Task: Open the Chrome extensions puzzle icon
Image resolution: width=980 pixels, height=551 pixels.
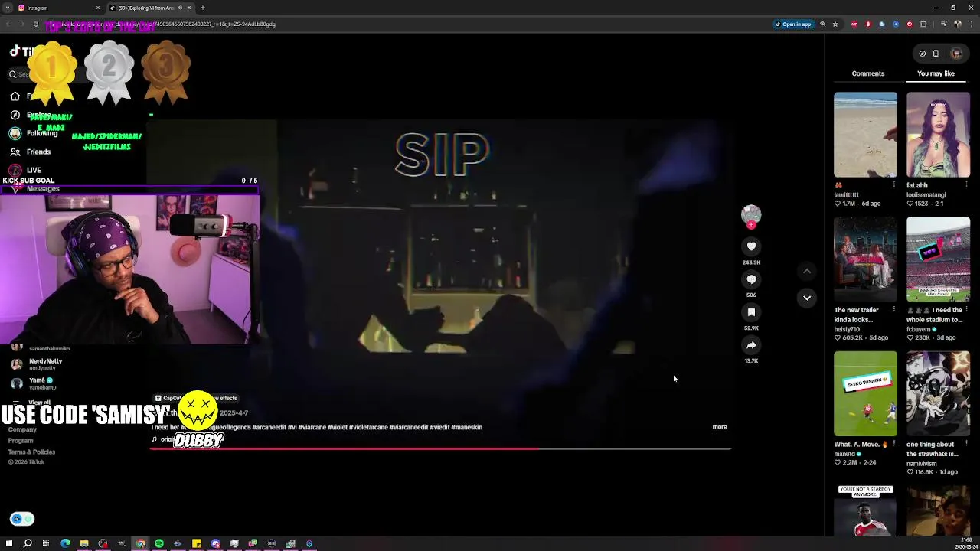Action: click(923, 24)
